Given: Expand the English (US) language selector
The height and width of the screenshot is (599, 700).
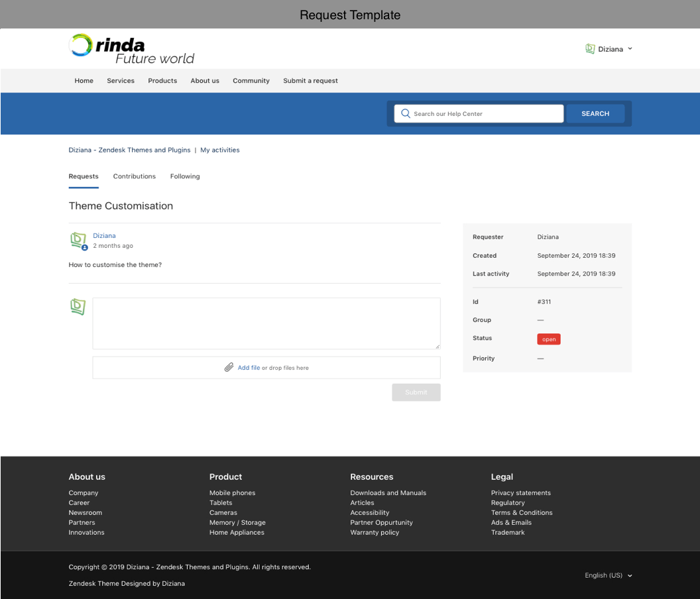Looking at the screenshot, I should click(608, 575).
